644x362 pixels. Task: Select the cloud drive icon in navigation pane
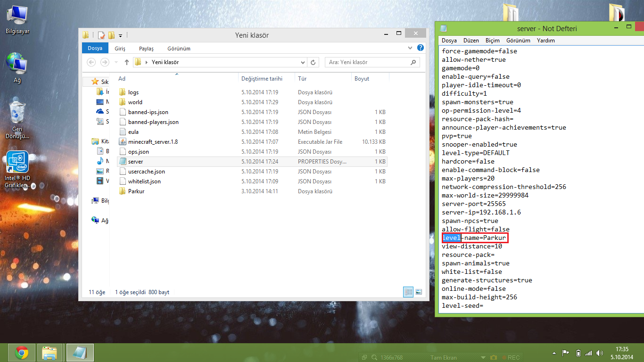[x=99, y=112]
